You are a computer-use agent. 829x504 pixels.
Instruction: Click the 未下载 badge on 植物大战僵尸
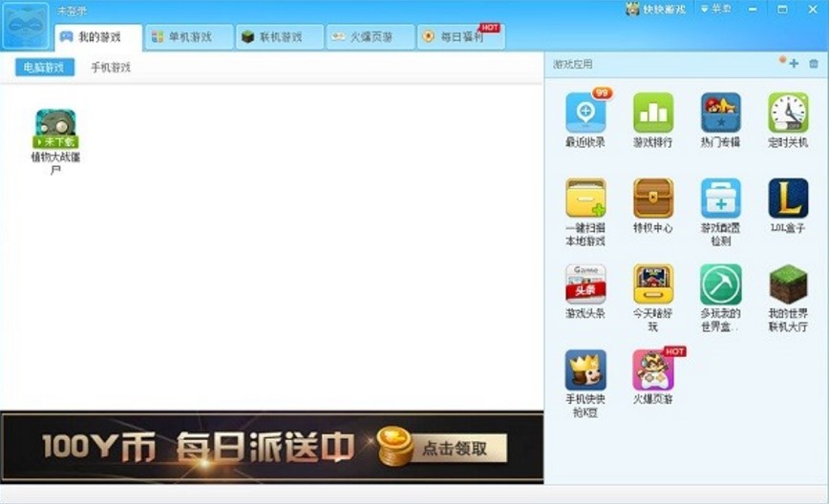(x=55, y=142)
